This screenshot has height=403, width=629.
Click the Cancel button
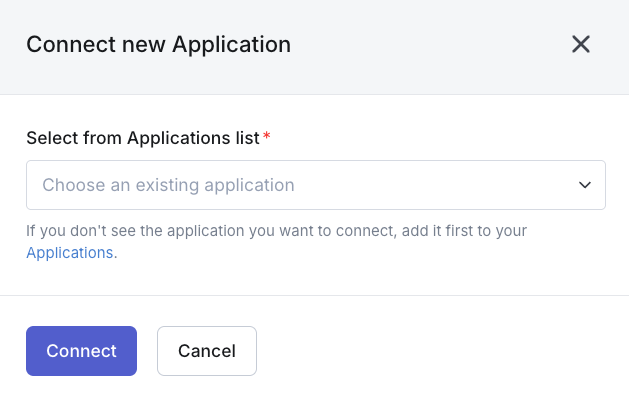click(x=207, y=351)
